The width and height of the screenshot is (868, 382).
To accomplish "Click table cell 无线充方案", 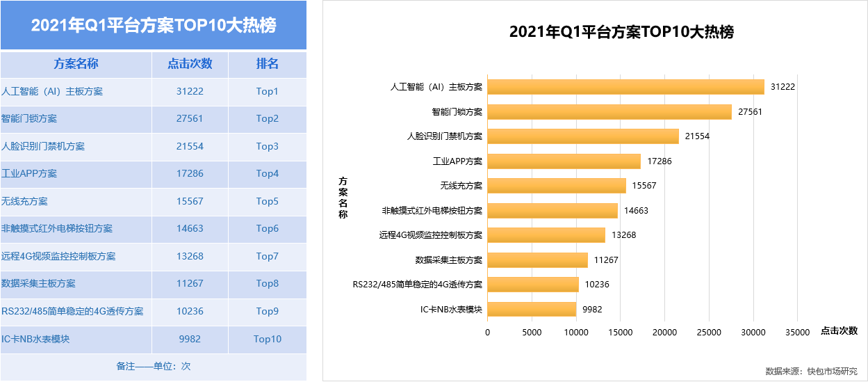I will pos(76,202).
